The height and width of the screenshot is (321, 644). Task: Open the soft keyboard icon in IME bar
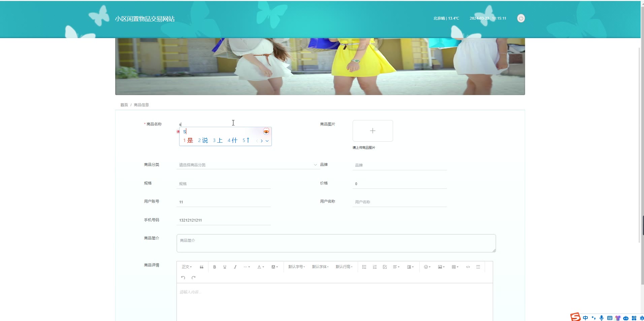610,318
